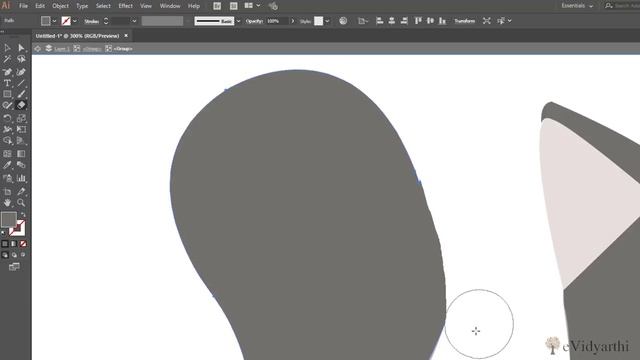Open the Basic brush definition dropdown

tap(238, 21)
